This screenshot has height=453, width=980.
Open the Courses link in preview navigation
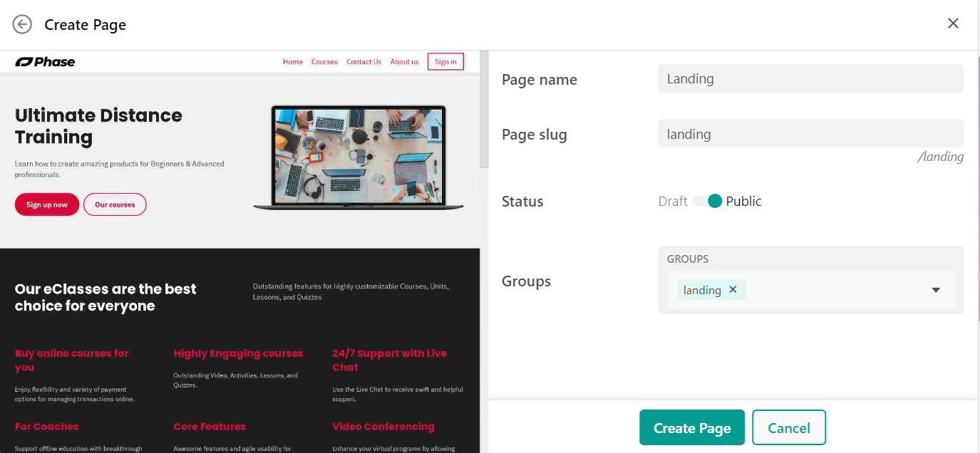324,62
